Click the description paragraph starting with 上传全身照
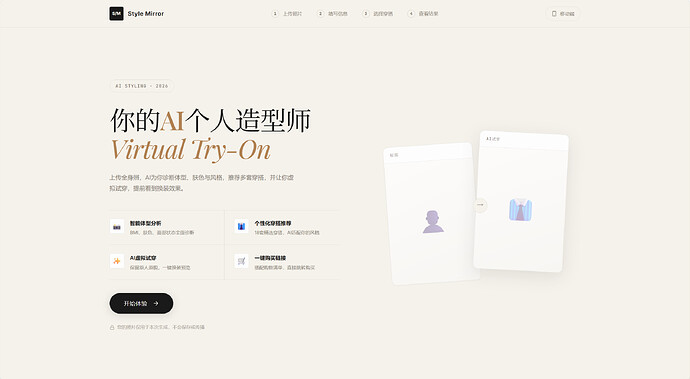 202,183
